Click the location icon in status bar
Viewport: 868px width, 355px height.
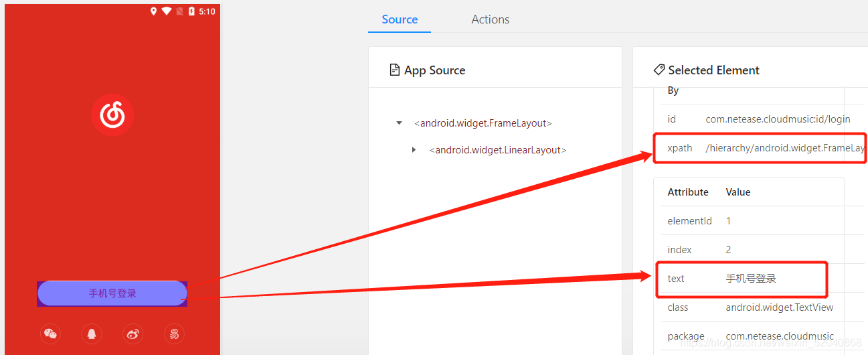pos(153,11)
